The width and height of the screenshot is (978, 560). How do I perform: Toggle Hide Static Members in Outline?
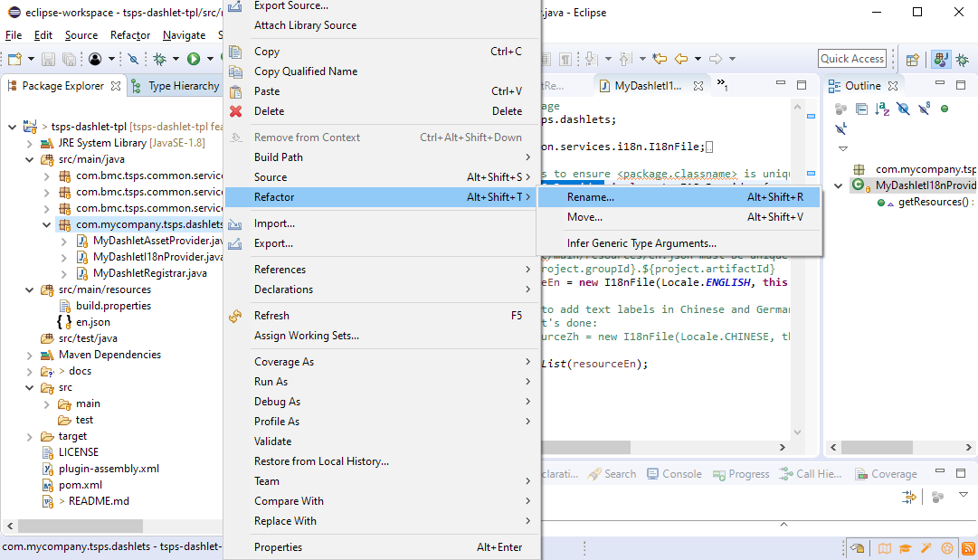click(x=925, y=109)
